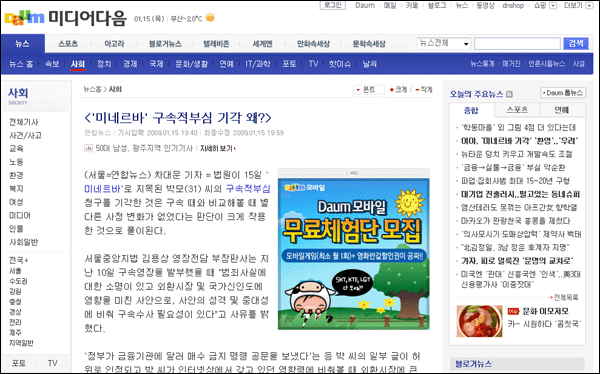This screenshot has height=374, width=600.
Task: Click the news search input field
Action: (x=517, y=44)
